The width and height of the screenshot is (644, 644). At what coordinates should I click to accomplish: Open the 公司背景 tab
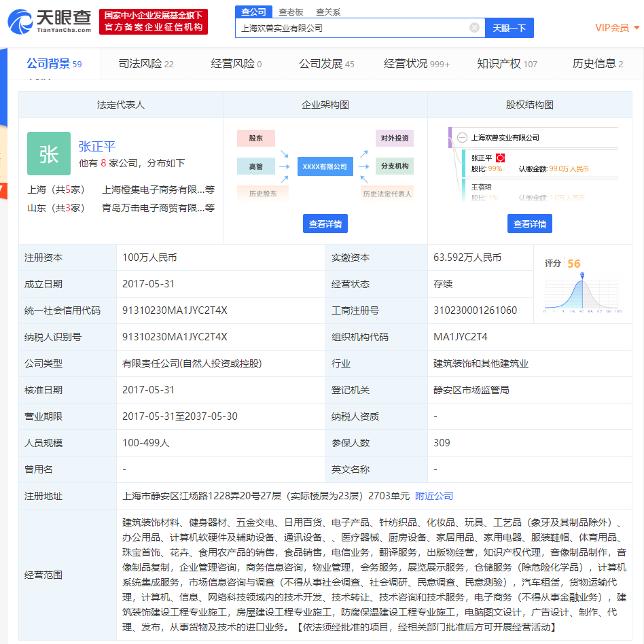[54, 64]
